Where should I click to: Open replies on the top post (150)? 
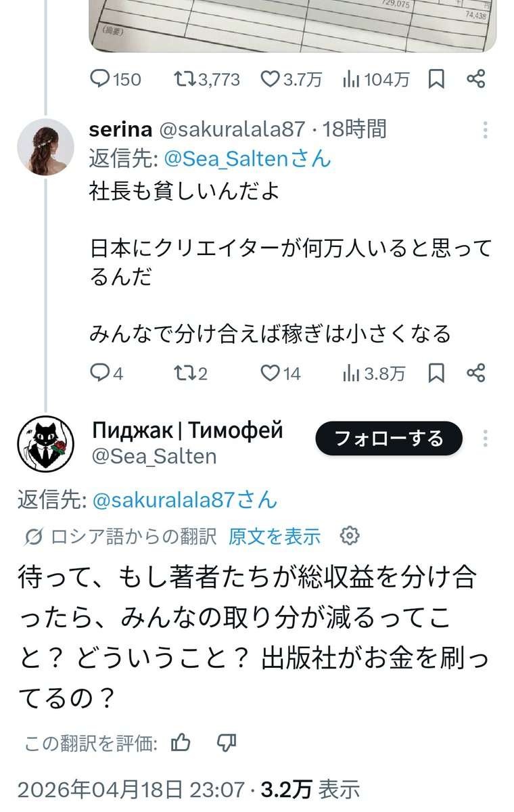(100, 79)
